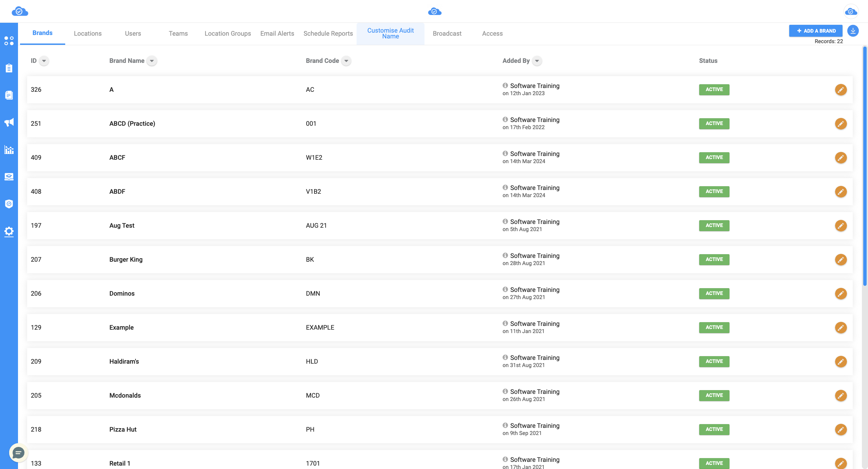Toggle ACTIVE status for Mcdonalds
Image resolution: width=868 pixels, height=469 pixels.
pos(714,395)
